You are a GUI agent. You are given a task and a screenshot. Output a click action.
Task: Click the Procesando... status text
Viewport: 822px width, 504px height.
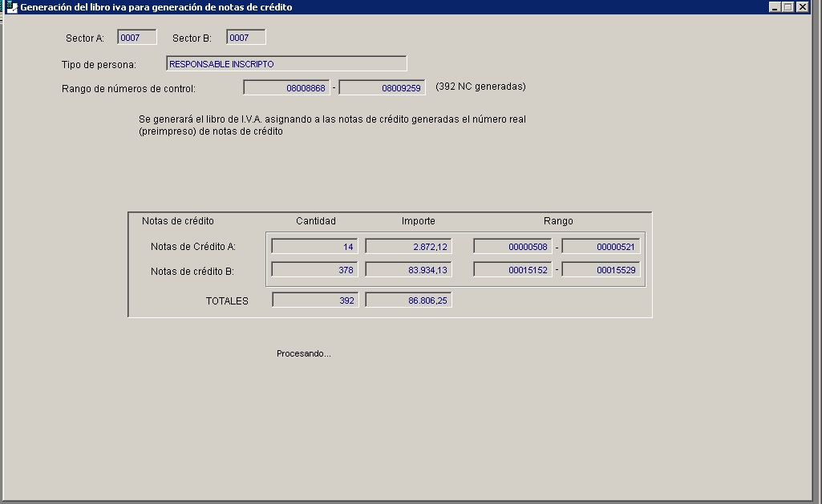303,354
